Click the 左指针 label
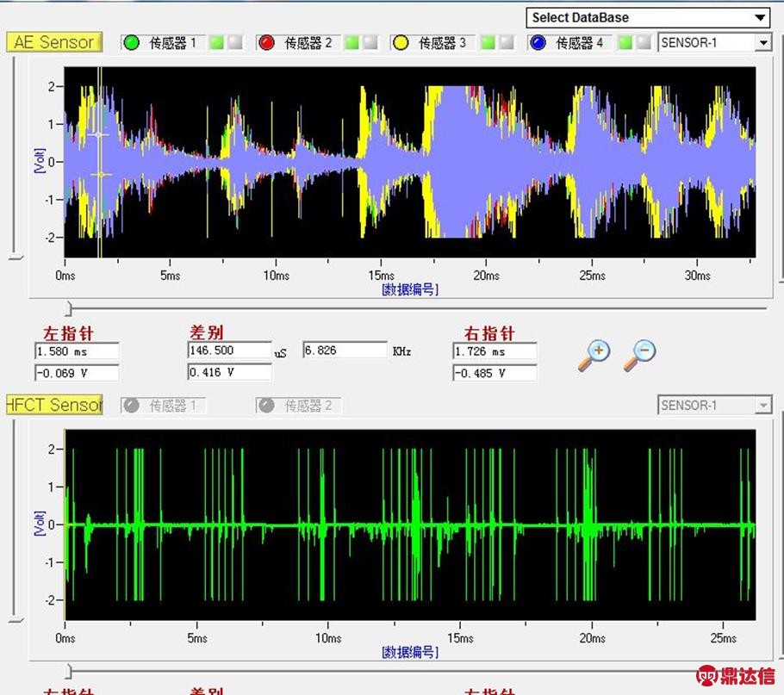Viewport: 784px width, 695px height. (69, 333)
